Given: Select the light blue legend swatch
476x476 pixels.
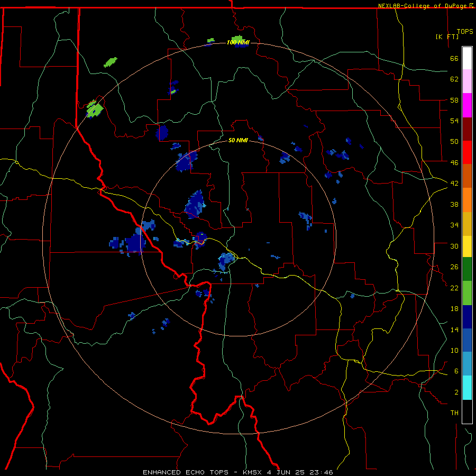Looking at the screenshot, I should click(467, 363).
